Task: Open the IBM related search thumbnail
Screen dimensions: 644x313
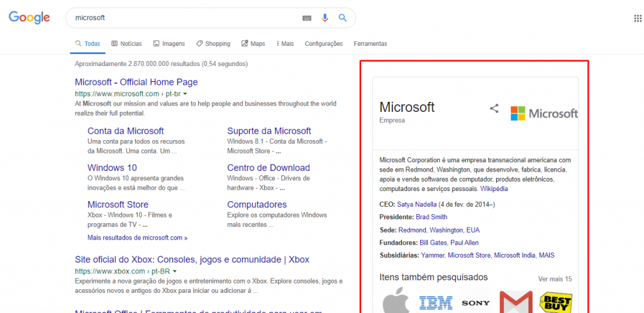Action: 436,303
